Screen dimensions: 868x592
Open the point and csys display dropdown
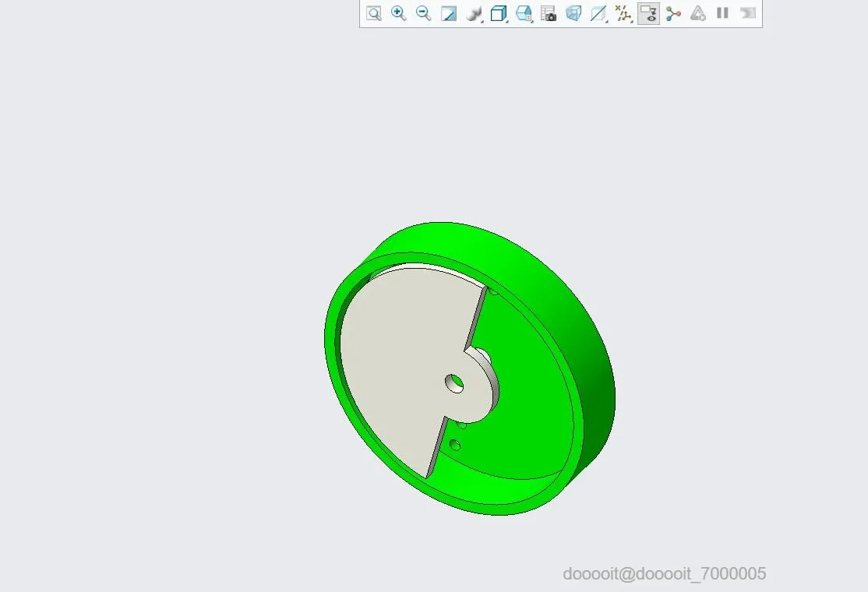point(624,13)
